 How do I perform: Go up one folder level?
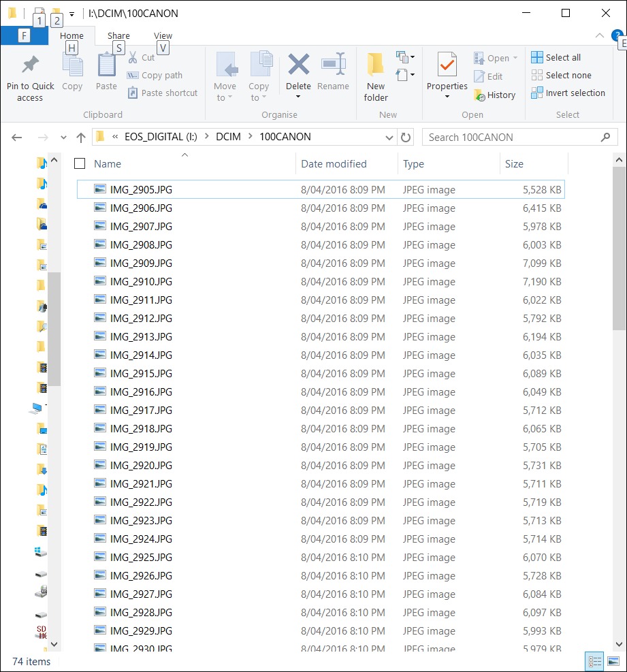coord(80,138)
